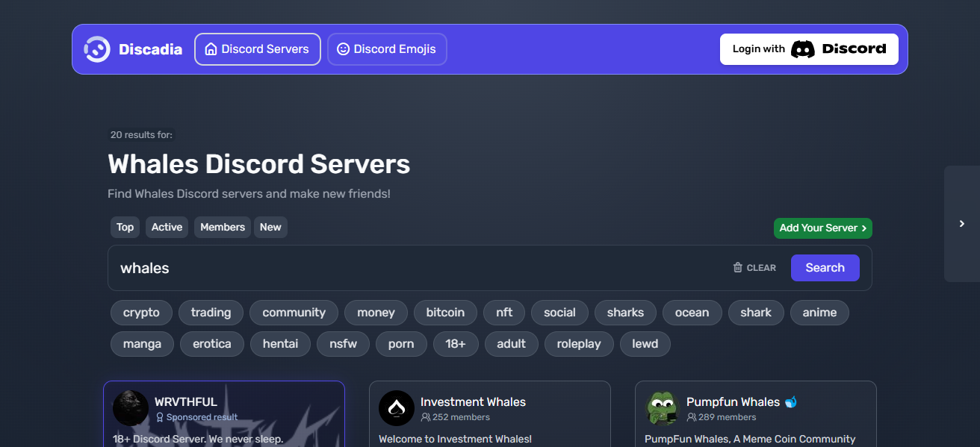Viewport: 980px width, 447px height.
Task: Select the shark tag
Action: coord(756,313)
